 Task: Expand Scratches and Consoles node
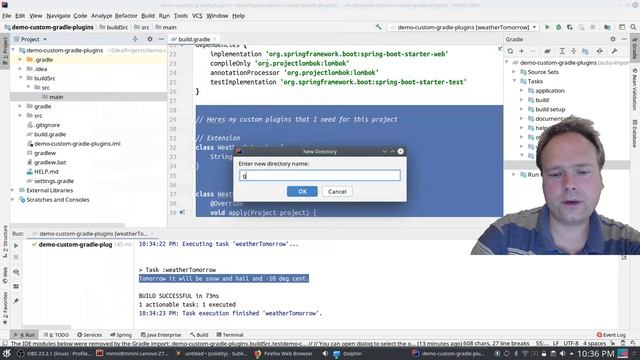tap(13, 200)
